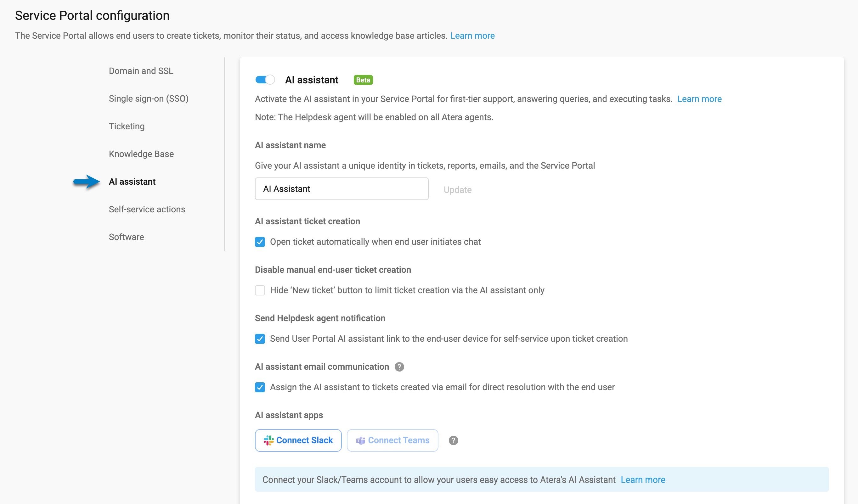Toggle the AI assistant switch off
This screenshot has width=858, height=504.
tap(265, 80)
